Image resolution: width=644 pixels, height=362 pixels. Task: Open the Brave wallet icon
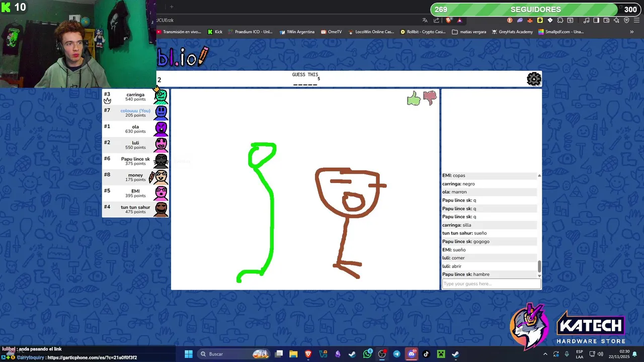(606, 20)
